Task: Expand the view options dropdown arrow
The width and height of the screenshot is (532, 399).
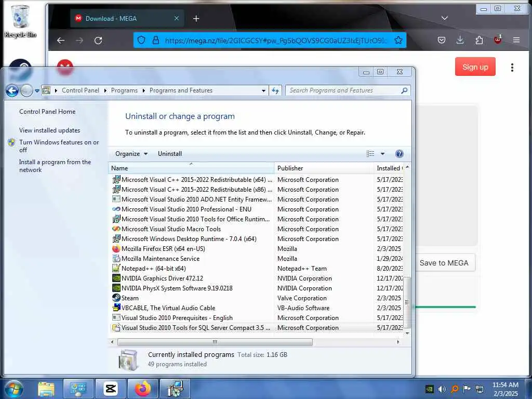Action: [382, 154]
